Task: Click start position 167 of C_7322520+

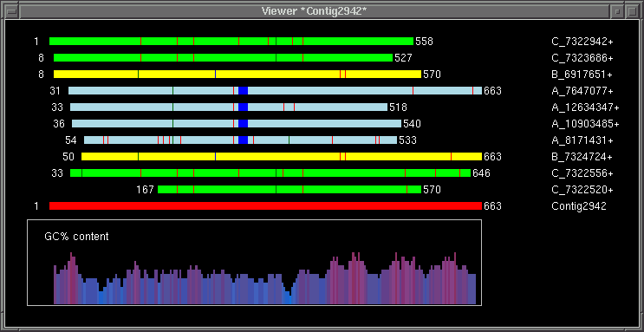Action: point(145,190)
